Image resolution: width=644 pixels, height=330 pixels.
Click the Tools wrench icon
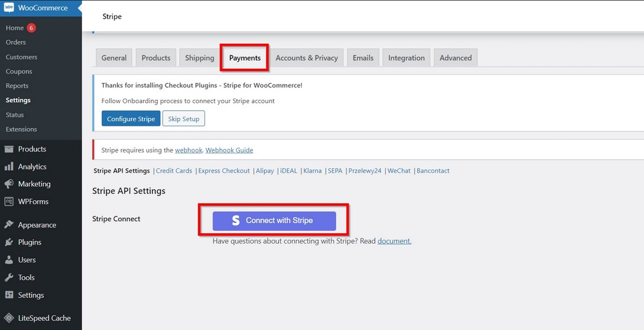tap(8, 277)
